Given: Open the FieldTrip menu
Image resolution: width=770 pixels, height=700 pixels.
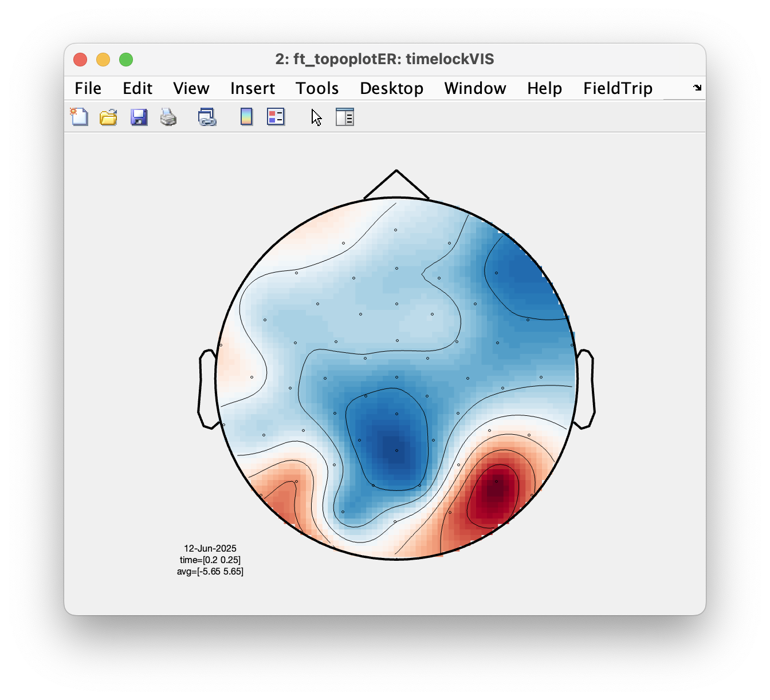Looking at the screenshot, I should click(x=618, y=88).
